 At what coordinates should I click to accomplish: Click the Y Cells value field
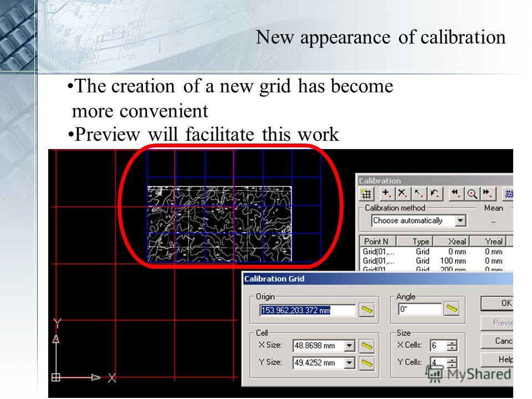(438, 362)
